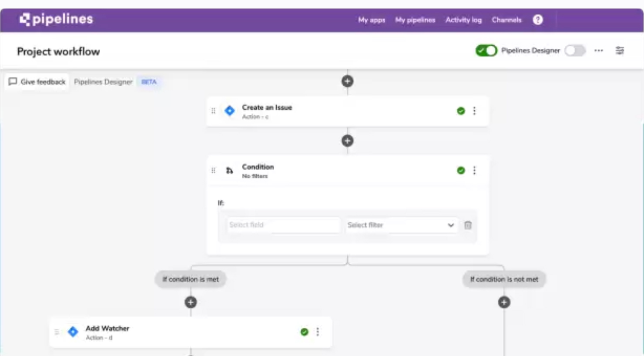Open the Activity log page
This screenshot has height=356, width=644.
coord(463,20)
